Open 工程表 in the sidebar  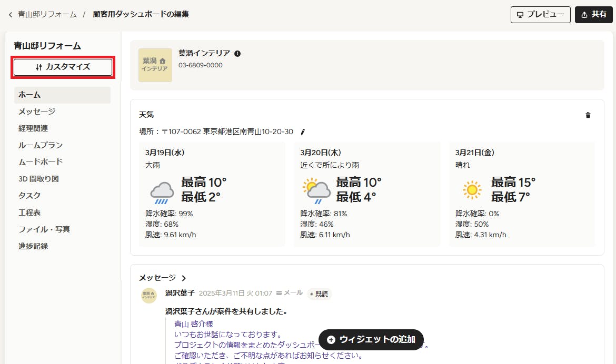click(29, 213)
